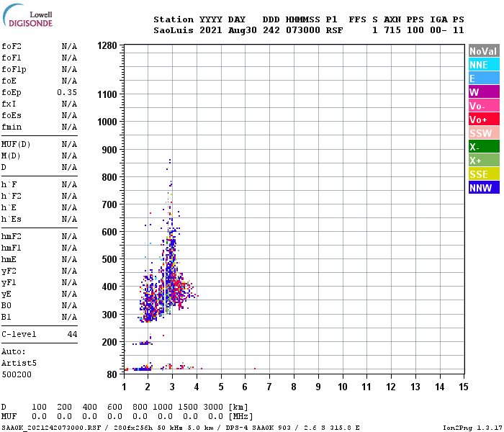The image size is (504, 432).
Task: Click the Ion2Png 1.3.17 version text
Action: (472, 428)
